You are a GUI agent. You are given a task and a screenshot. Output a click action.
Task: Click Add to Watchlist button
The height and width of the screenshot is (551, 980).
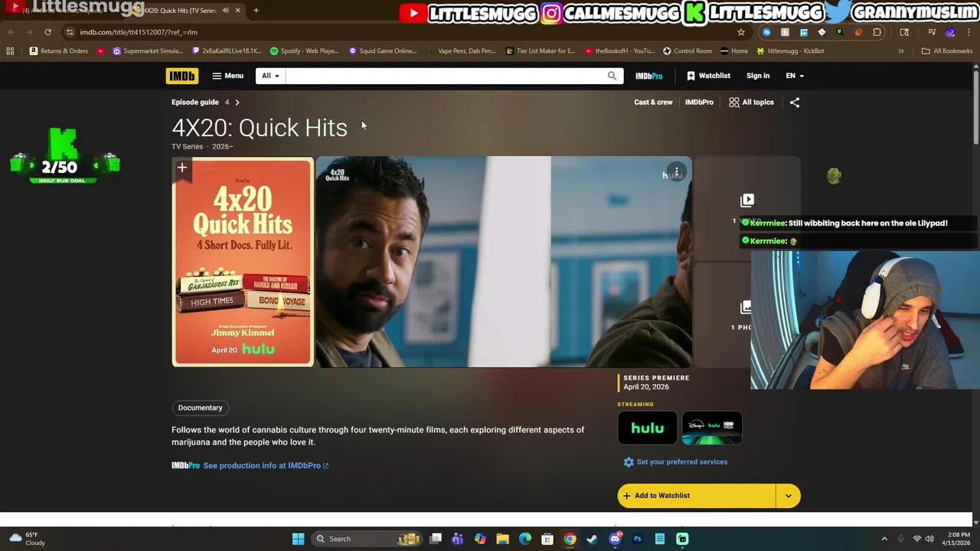pyautogui.click(x=697, y=496)
